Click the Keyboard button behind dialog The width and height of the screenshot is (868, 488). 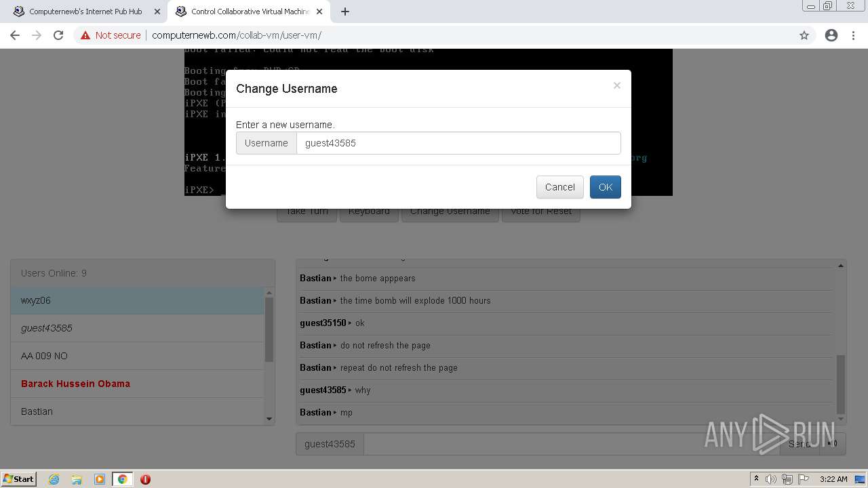[x=369, y=213]
